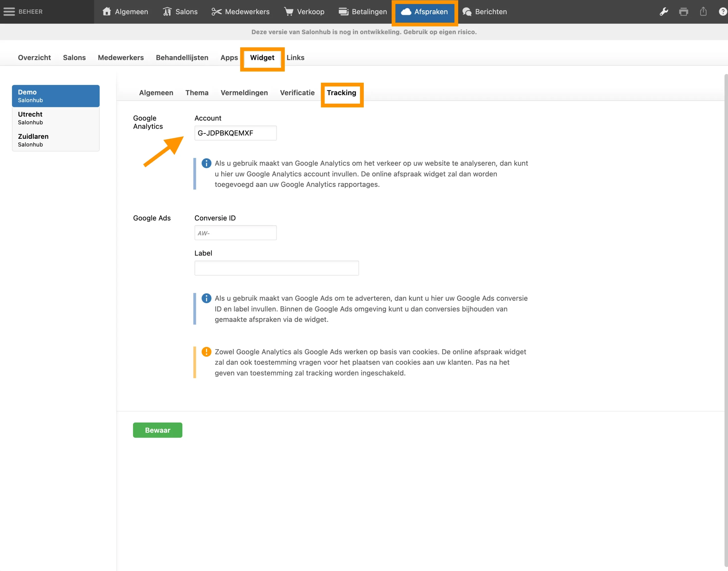Click the Google Ads Label field

[x=276, y=268]
